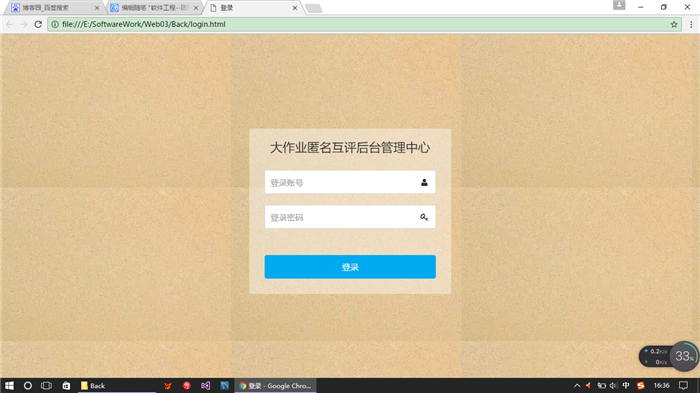Open a new browser tab
The height and width of the screenshot is (393, 700).
pos(314,8)
